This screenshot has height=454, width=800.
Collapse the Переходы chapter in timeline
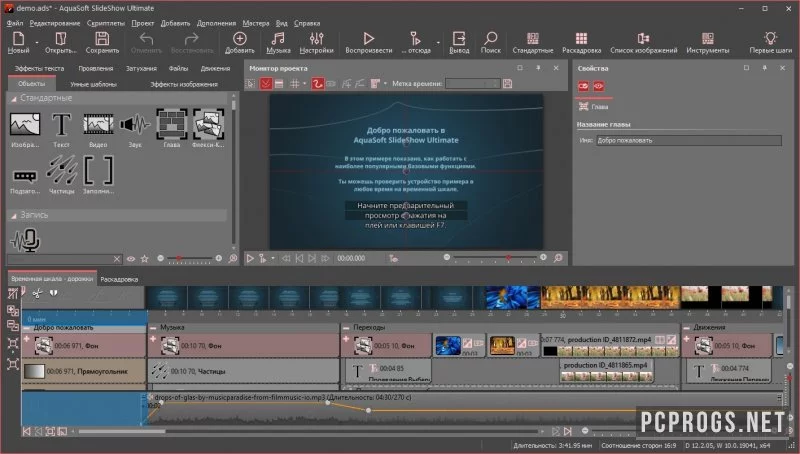tap(346, 328)
